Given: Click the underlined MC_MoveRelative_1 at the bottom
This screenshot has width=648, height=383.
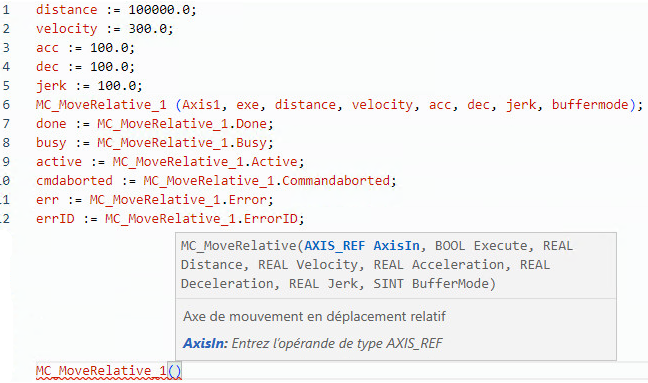Looking at the screenshot, I should [x=101, y=371].
